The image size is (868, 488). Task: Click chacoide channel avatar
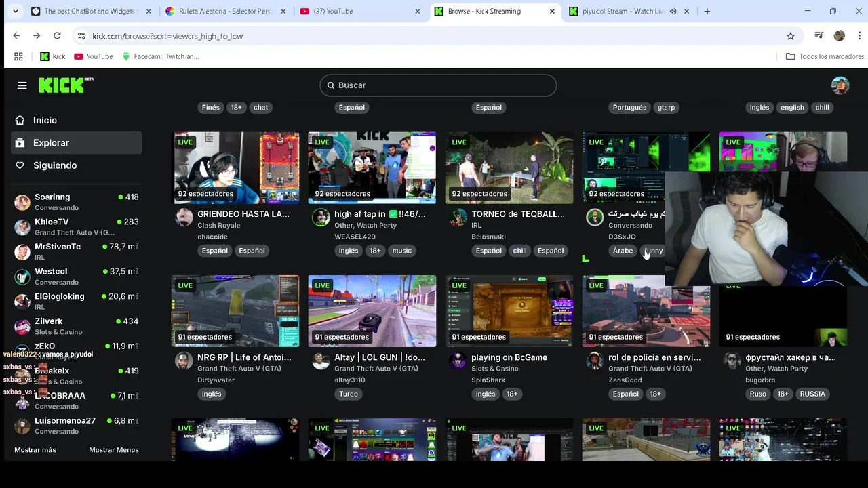click(x=184, y=217)
